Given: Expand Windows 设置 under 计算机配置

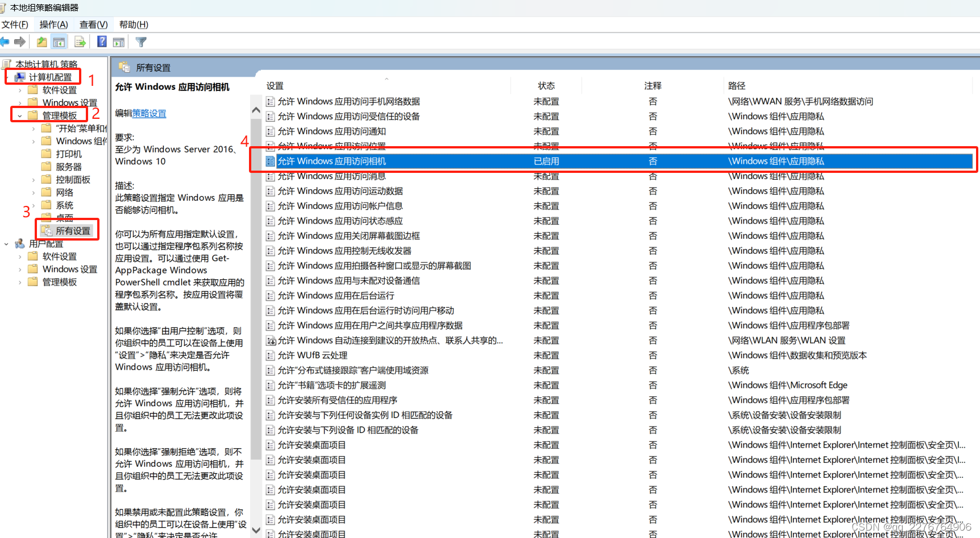Looking at the screenshot, I should click(x=20, y=103).
